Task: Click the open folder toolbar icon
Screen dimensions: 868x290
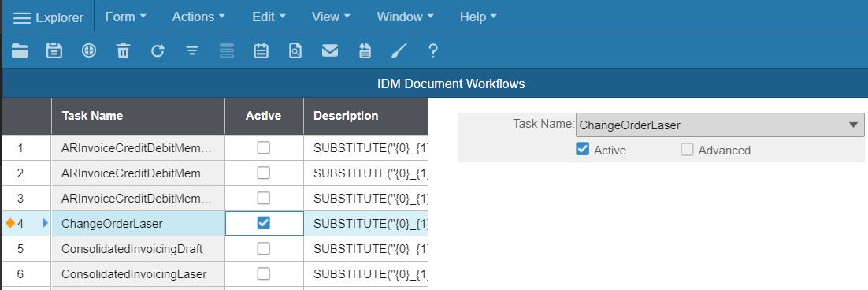Action: pos(20,51)
